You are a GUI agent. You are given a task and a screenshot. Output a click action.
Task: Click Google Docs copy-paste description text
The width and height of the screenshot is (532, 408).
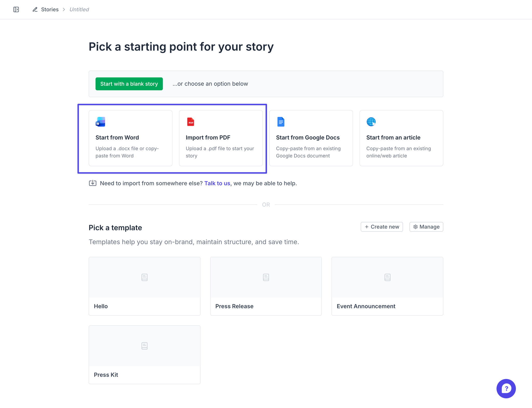coord(308,152)
